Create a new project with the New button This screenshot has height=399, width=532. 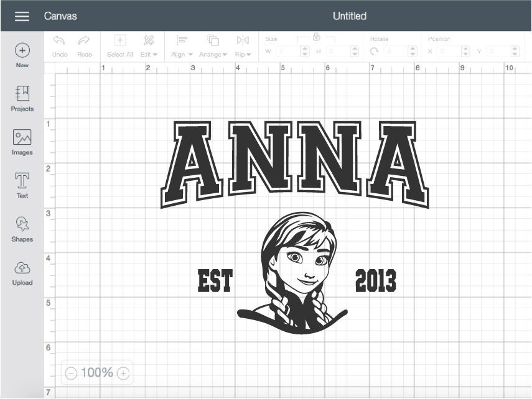click(x=22, y=50)
